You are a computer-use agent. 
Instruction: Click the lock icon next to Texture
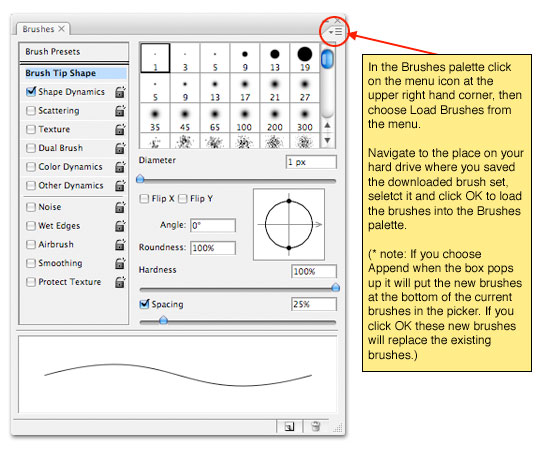click(120, 129)
